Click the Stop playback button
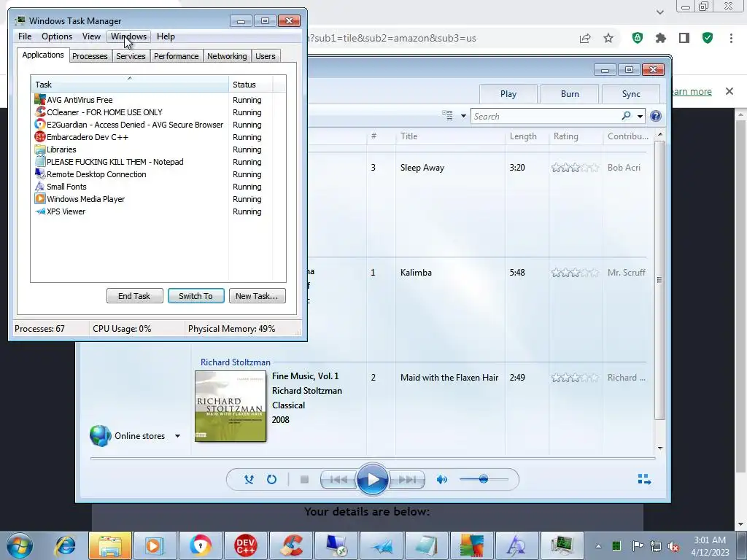Viewport: 747px width, 560px height. coord(304,480)
